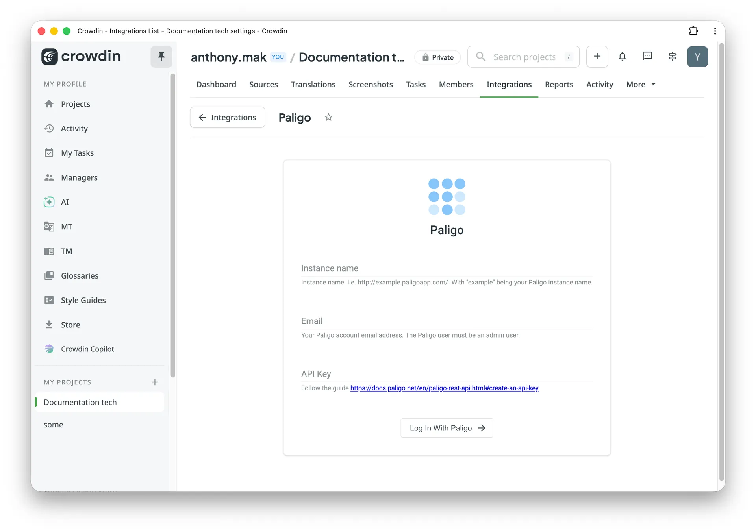Click Log In With Paligo
756x532 pixels.
pos(447,428)
